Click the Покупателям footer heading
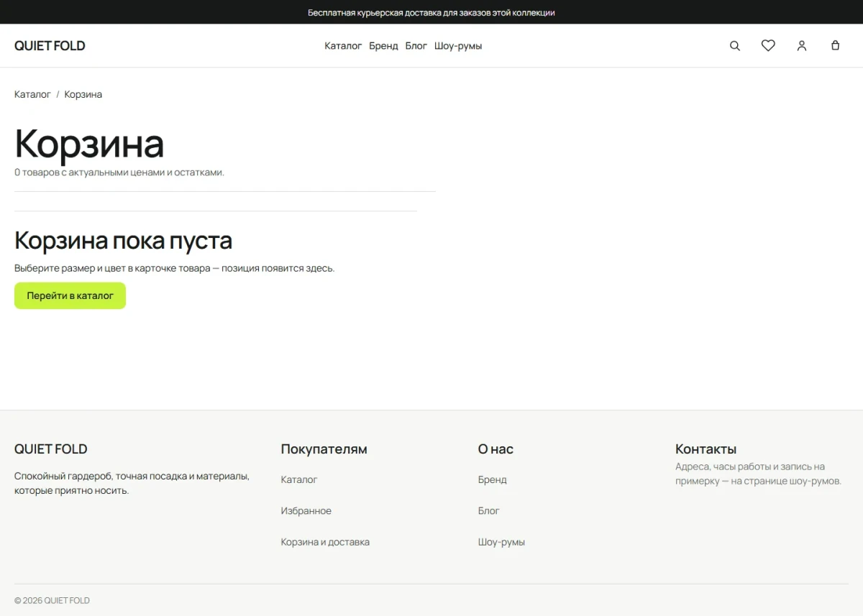The image size is (863, 616). pyautogui.click(x=324, y=449)
